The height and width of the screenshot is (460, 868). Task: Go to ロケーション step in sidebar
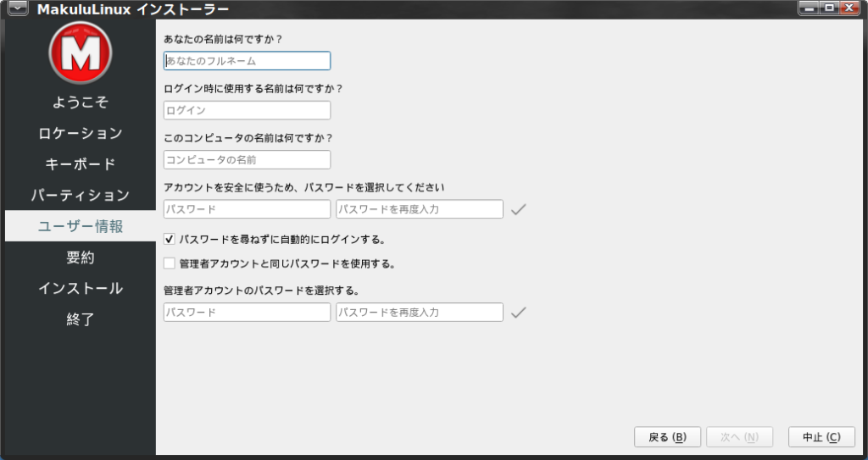81,133
